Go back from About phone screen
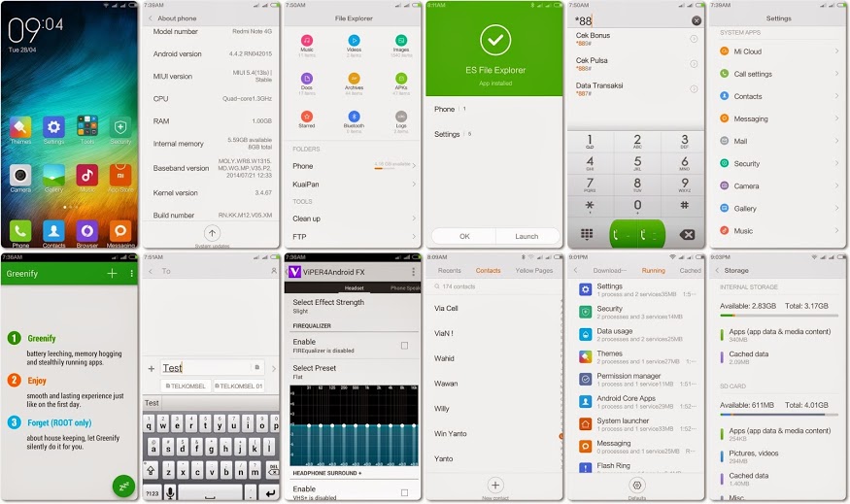 tap(151, 18)
